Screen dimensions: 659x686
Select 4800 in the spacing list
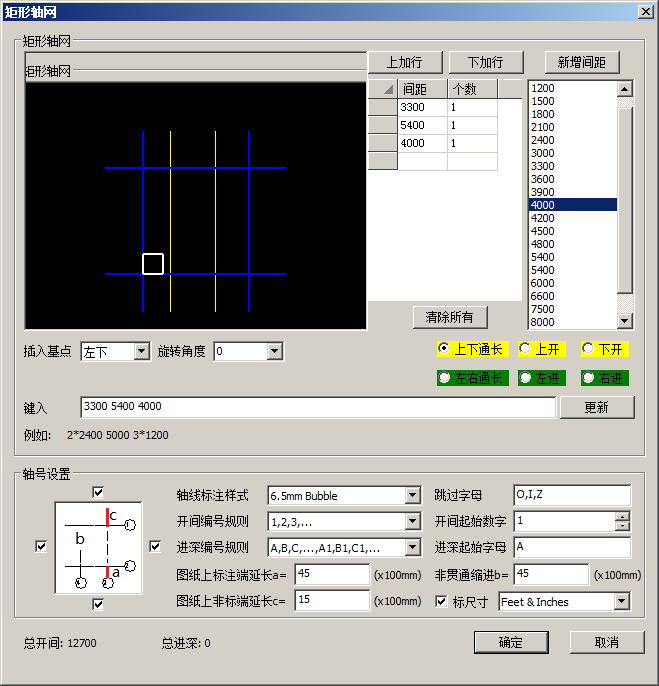click(573, 244)
